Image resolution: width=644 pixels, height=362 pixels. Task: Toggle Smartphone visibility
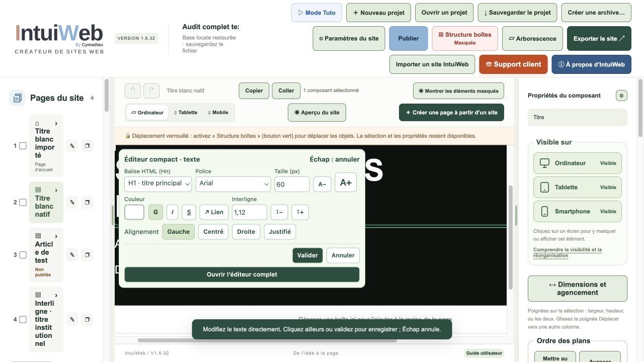[578, 211]
